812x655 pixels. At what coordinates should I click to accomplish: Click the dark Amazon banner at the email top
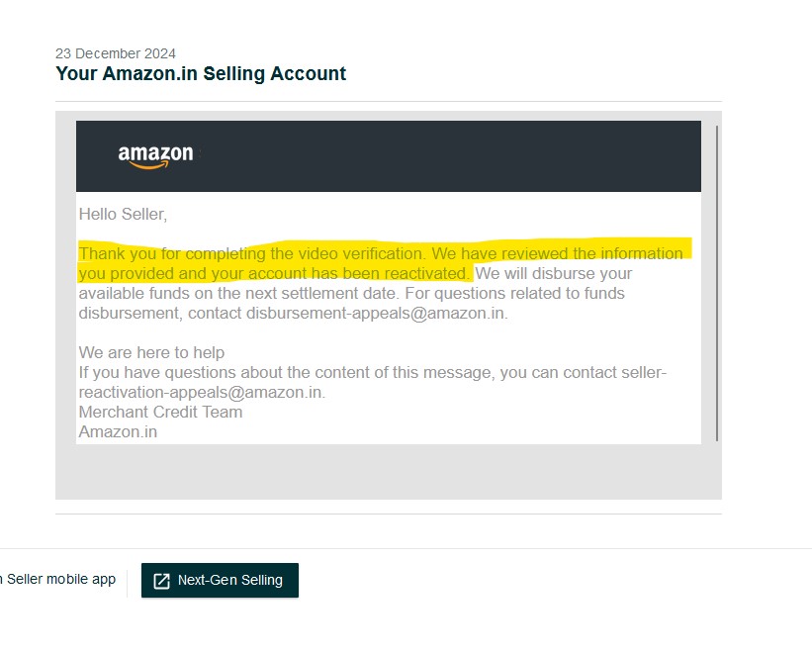[x=389, y=155]
